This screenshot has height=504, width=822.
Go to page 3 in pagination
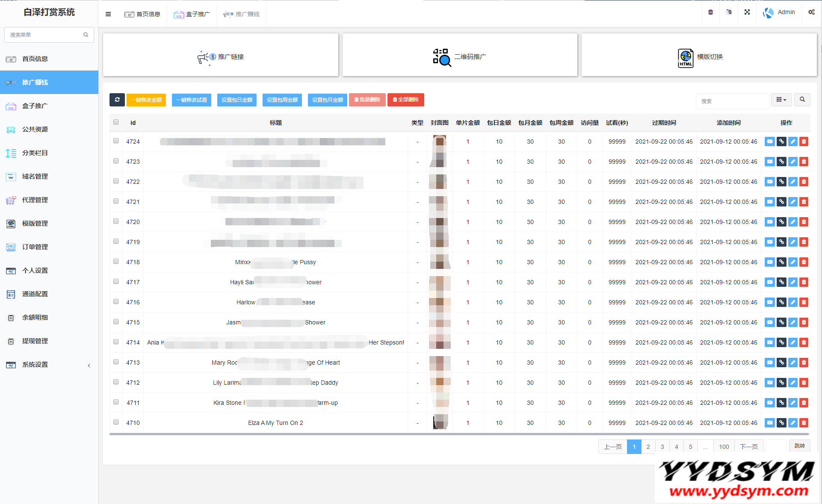click(x=662, y=447)
